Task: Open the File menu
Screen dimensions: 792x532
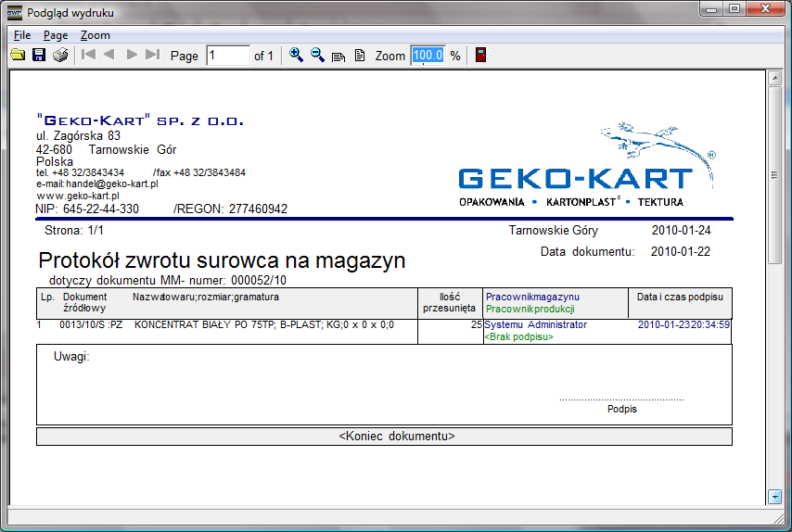Action: tap(22, 35)
